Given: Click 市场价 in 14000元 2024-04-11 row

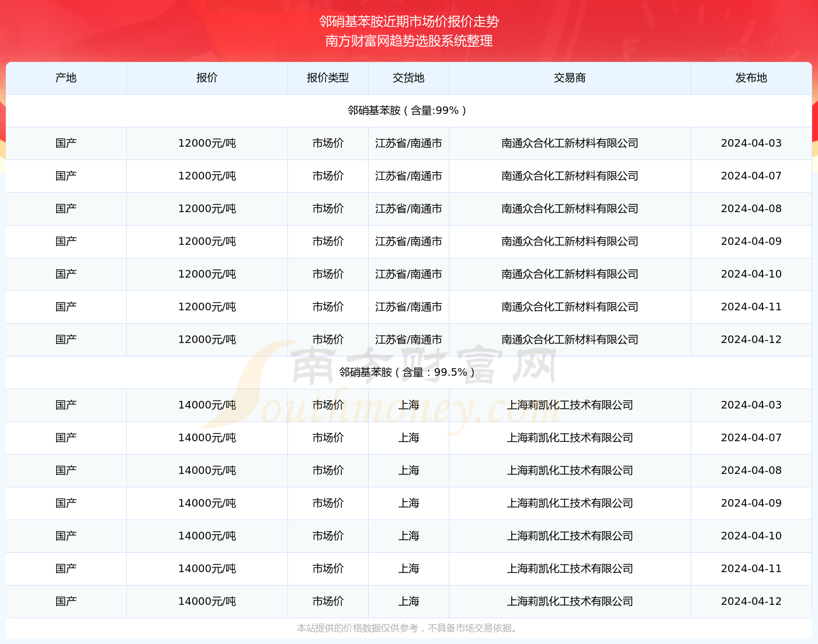Looking at the screenshot, I should click(x=328, y=569).
